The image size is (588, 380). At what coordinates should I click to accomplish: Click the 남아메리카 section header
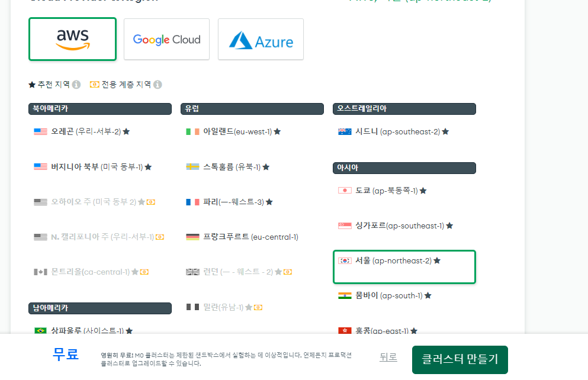pos(99,308)
